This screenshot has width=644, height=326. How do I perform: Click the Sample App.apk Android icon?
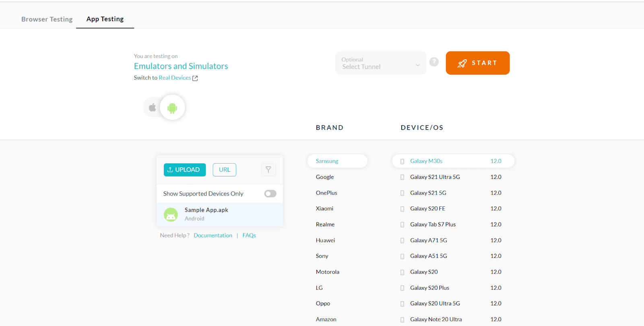171,214
